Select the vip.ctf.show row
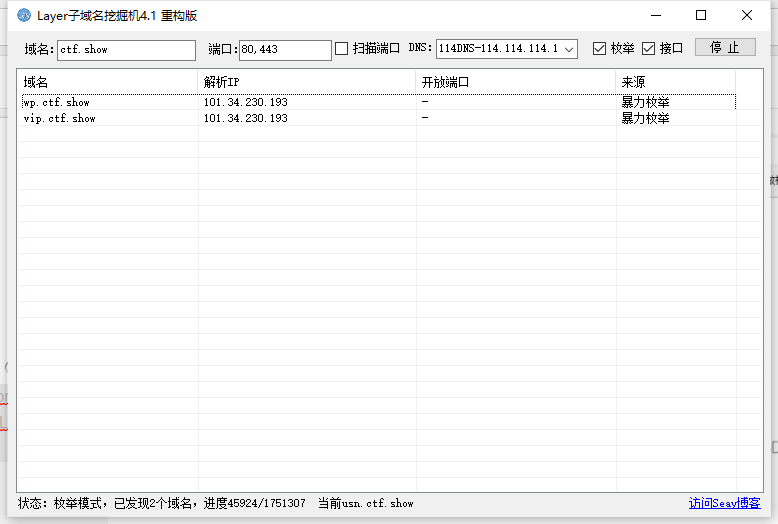The height and width of the screenshot is (524, 778). (x=379, y=118)
